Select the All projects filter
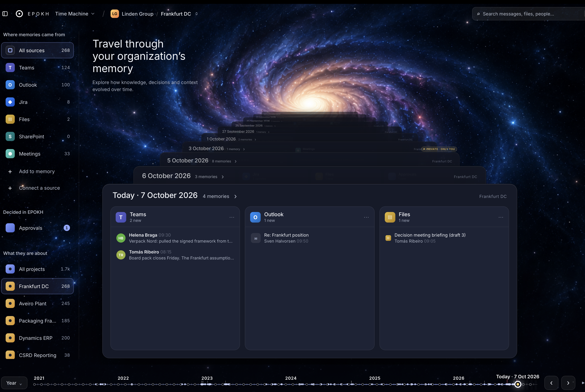 pyautogui.click(x=37, y=269)
